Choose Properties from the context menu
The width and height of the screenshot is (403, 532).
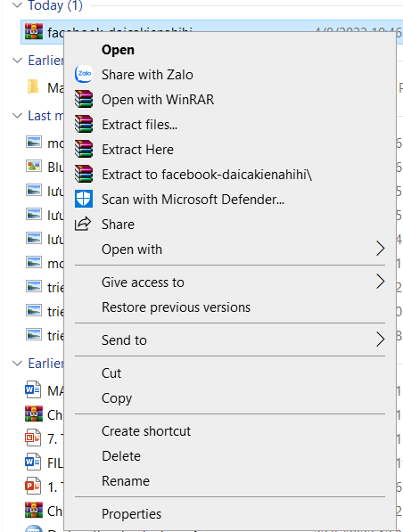(x=131, y=513)
